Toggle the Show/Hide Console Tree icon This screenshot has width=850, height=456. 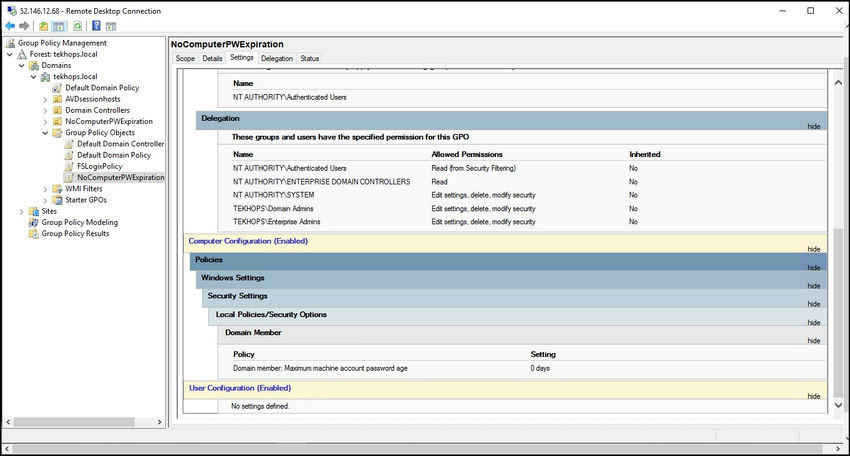(x=59, y=26)
